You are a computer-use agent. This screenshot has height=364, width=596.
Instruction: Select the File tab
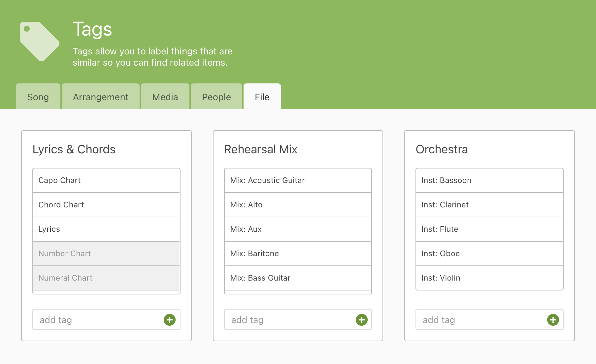262,97
